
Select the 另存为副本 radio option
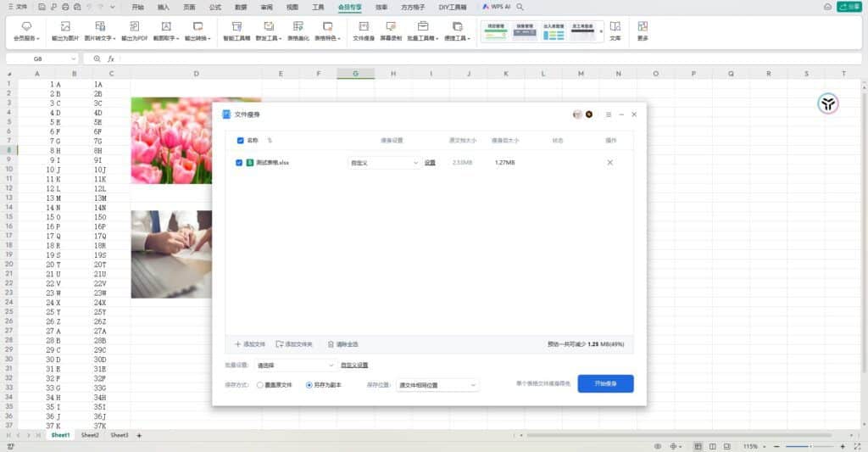click(x=309, y=385)
